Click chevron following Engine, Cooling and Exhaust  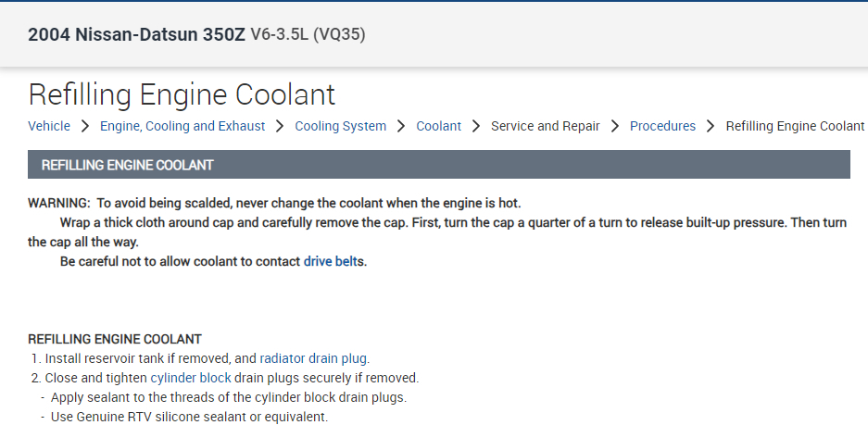281,126
